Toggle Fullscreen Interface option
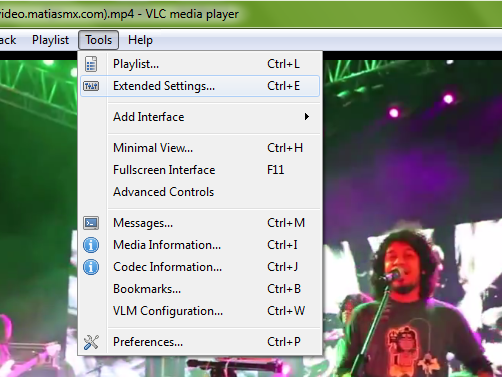502x377 pixels. (x=200, y=170)
